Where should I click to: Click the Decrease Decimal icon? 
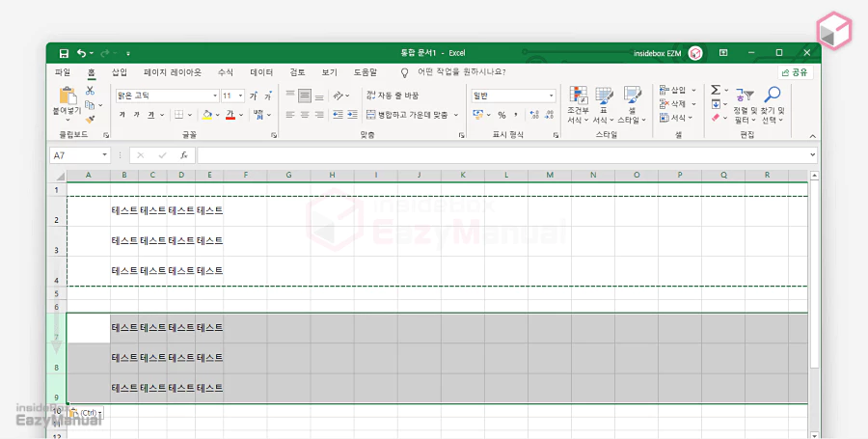pyautogui.click(x=549, y=115)
